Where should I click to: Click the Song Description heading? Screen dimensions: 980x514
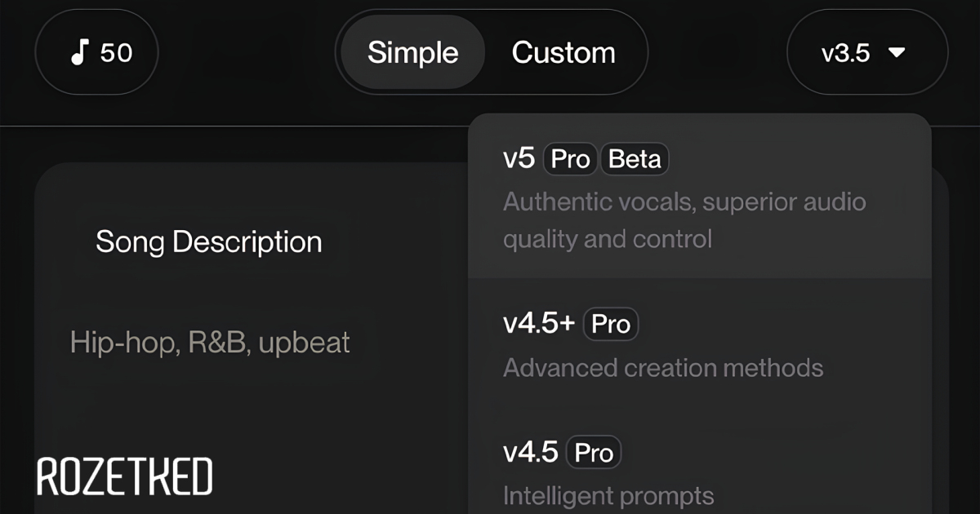[x=209, y=241]
